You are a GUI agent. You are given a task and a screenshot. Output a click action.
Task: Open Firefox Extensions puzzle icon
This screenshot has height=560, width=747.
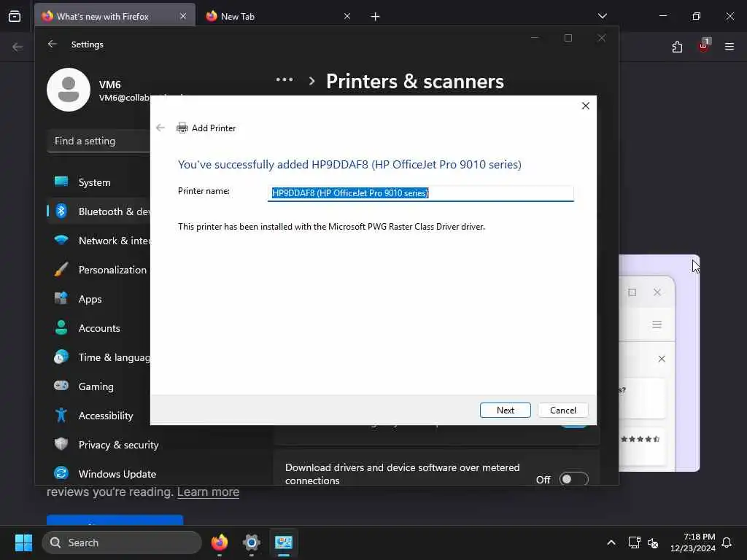point(677,47)
